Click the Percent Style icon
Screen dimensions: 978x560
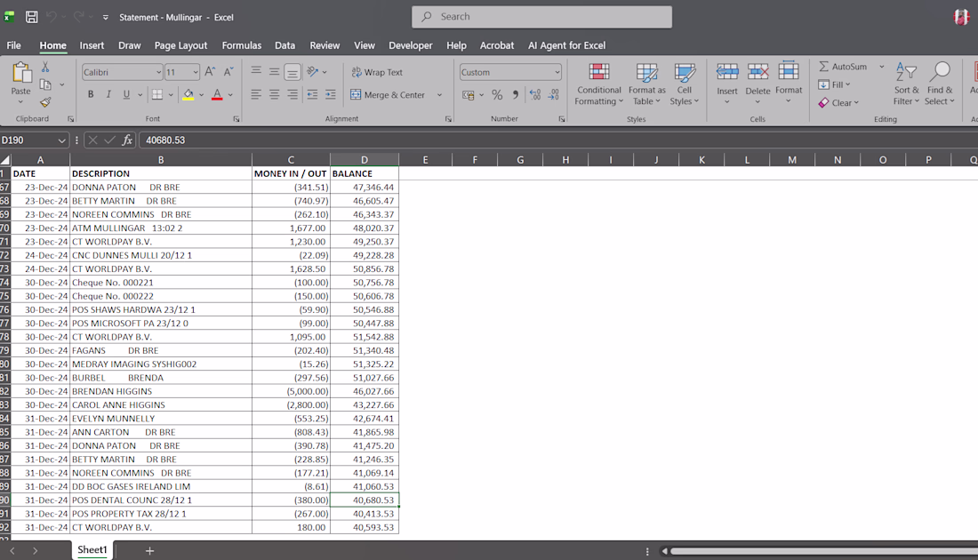click(497, 95)
